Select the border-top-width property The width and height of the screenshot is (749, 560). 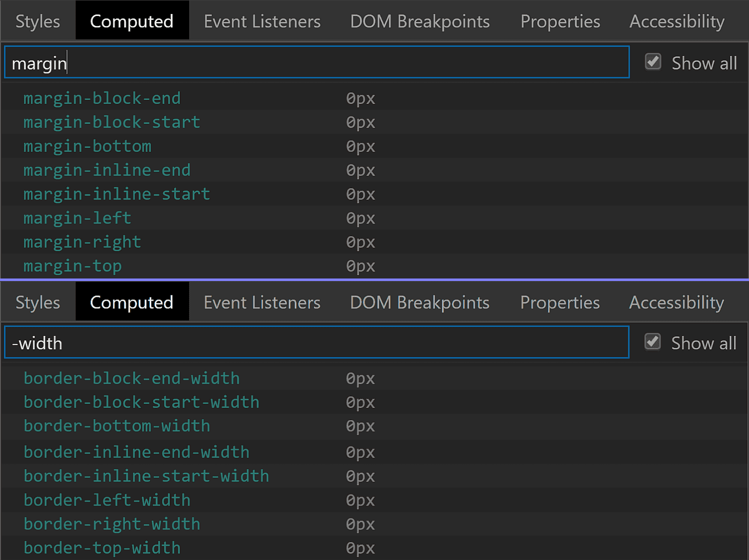coord(102,548)
